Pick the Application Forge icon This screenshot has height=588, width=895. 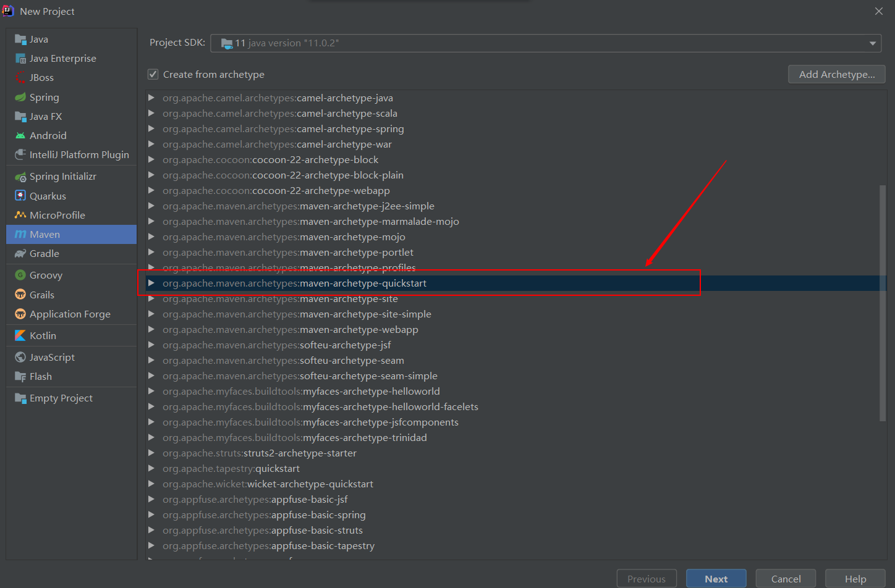(x=20, y=314)
